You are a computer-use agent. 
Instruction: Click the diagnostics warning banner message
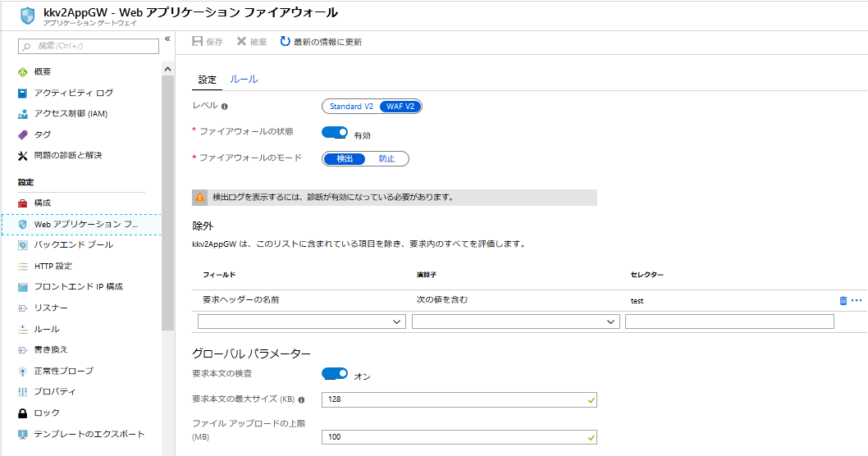333,197
